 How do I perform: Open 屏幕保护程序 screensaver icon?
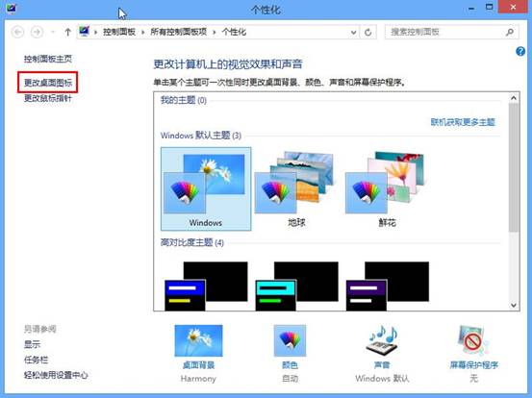[473, 340]
